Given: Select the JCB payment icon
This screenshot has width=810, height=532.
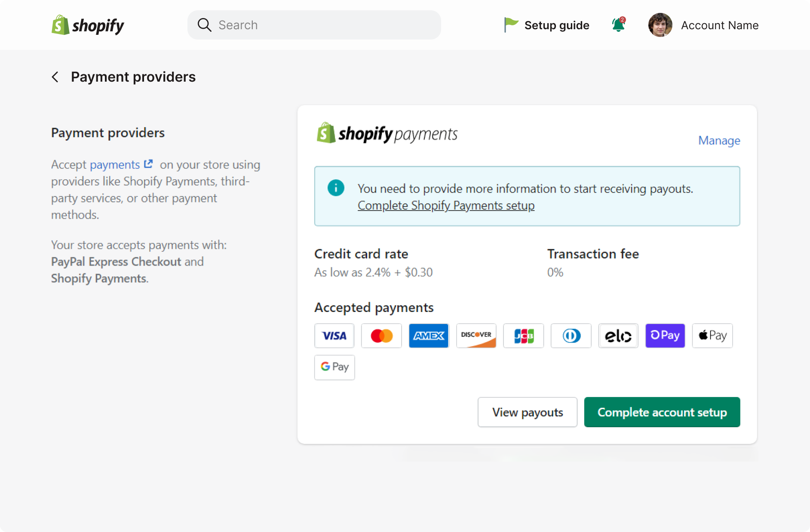Looking at the screenshot, I should pos(523,336).
